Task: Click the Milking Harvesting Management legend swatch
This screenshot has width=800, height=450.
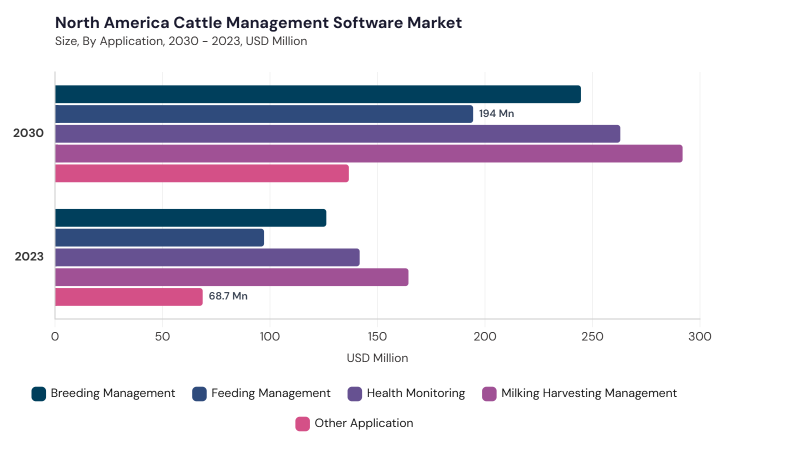Action: coord(489,394)
